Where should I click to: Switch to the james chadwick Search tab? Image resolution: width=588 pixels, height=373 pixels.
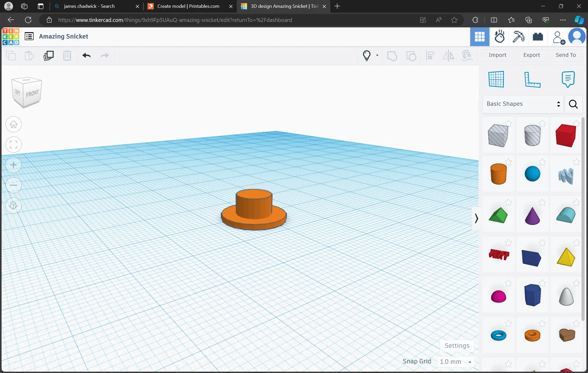pyautogui.click(x=89, y=6)
